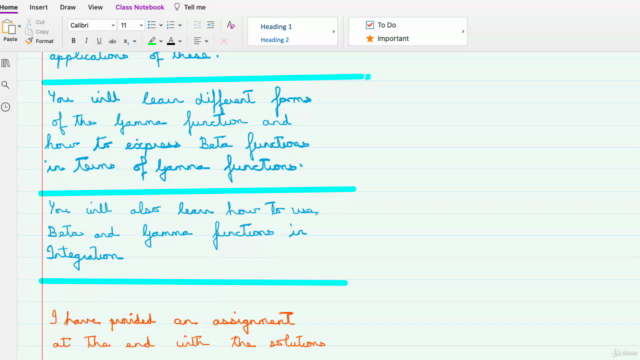Switch to the Insert tab

(x=38, y=7)
